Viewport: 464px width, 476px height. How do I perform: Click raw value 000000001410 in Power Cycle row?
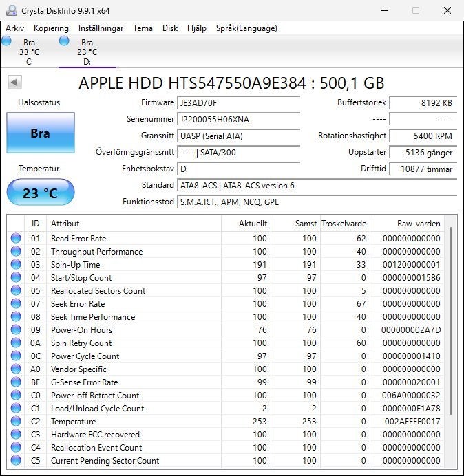coord(412,356)
